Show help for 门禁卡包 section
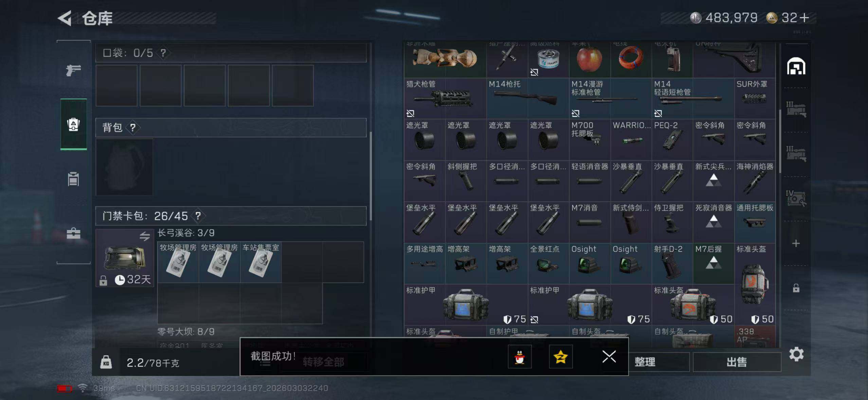Screen dimensions: 868x400 click(x=198, y=216)
